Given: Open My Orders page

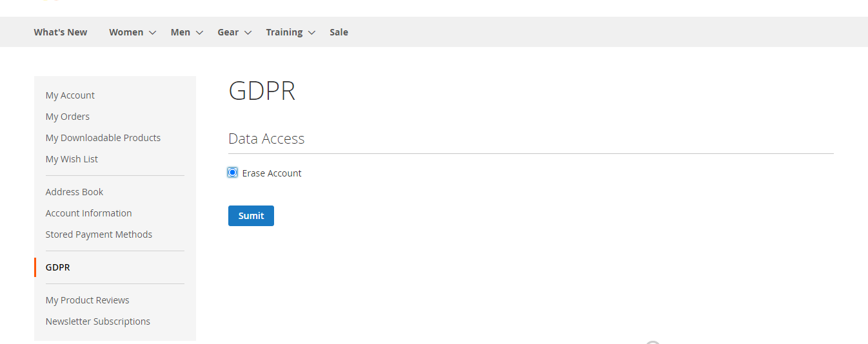Looking at the screenshot, I should (68, 117).
